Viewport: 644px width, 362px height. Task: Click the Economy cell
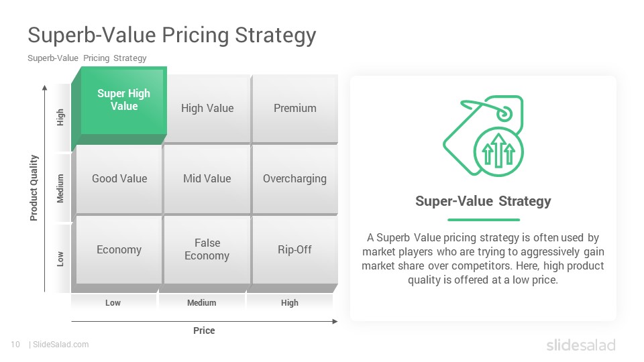click(119, 249)
